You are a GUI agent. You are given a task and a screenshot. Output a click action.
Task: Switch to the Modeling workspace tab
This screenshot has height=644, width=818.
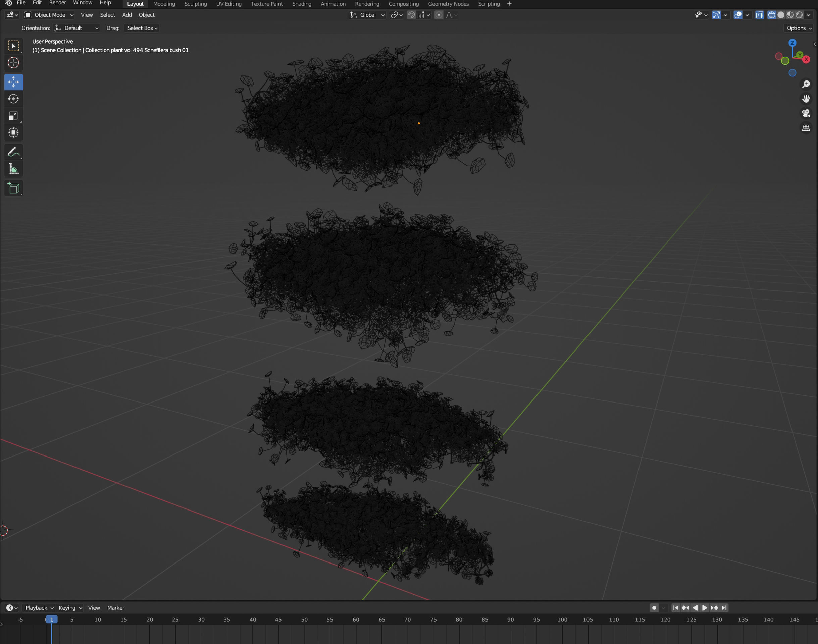(x=164, y=4)
